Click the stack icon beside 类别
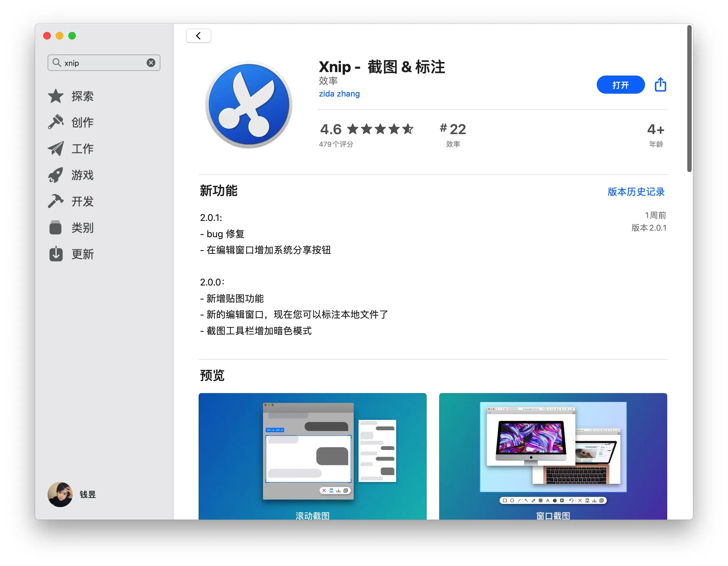The width and height of the screenshot is (728, 566). 56,228
